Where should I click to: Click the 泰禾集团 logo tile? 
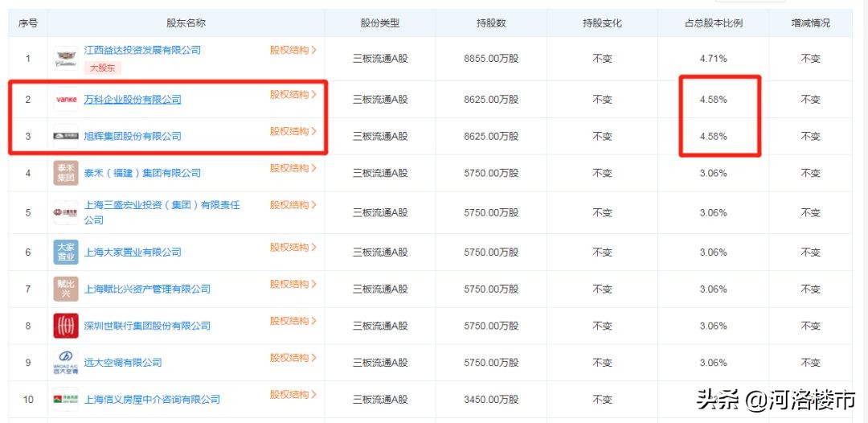coord(66,173)
